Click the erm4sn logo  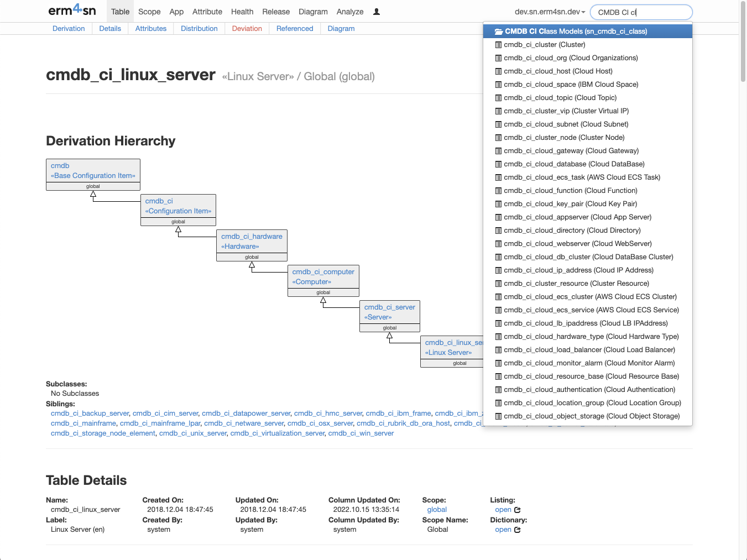(72, 11)
